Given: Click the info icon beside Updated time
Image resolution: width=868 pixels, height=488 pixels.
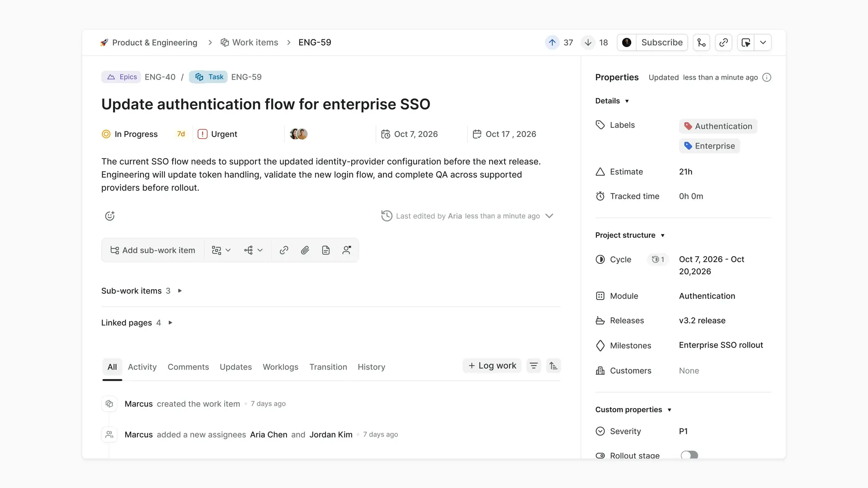Looking at the screenshot, I should click(x=767, y=77).
